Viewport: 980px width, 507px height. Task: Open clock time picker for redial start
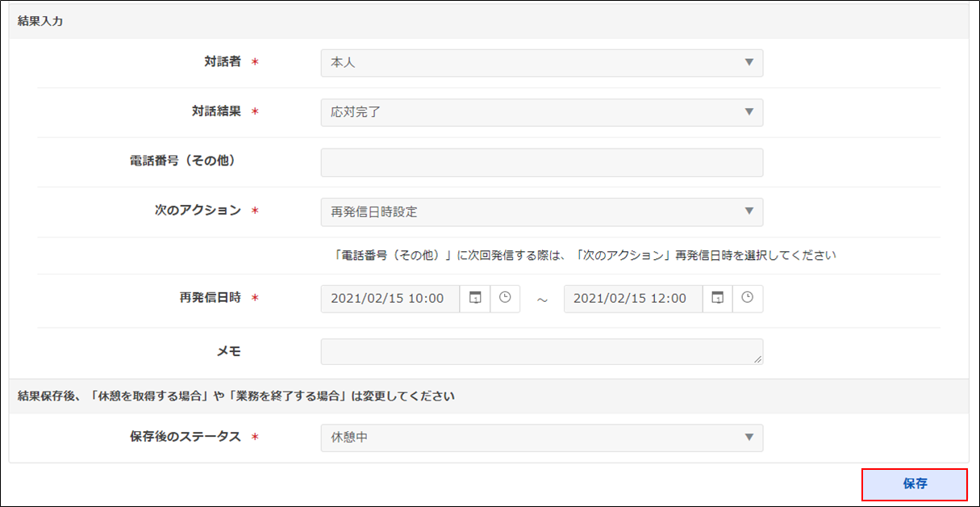[505, 299]
